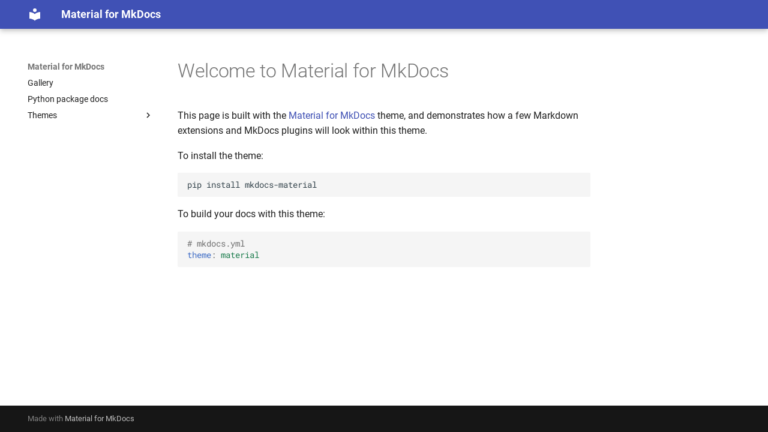Click the '# mkdocs.yml' comment line
Viewport: 768px width, 432px height.
[215, 243]
